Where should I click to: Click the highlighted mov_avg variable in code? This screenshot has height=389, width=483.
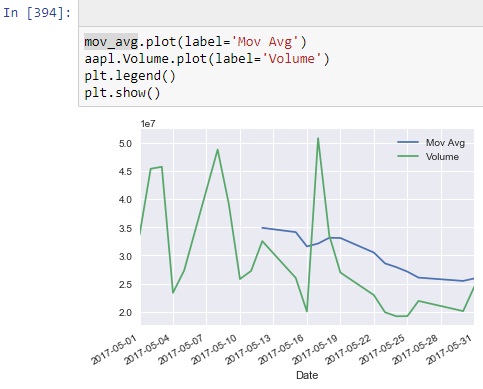pyautogui.click(x=111, y=42)
